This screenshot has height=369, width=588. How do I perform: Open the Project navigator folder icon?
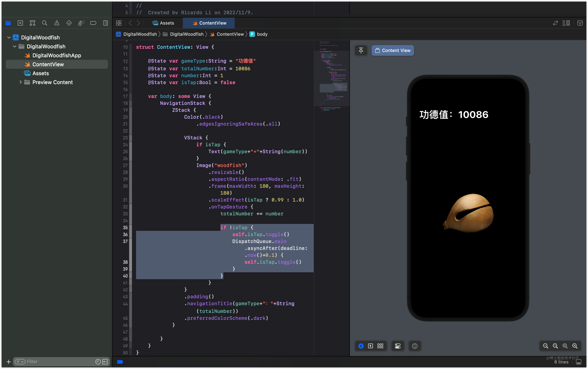click(8, 23)
